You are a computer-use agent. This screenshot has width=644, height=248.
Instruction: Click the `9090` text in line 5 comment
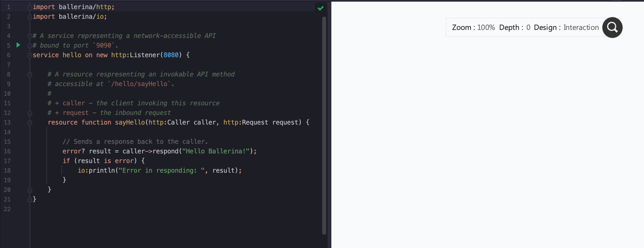tap(103, 45)
